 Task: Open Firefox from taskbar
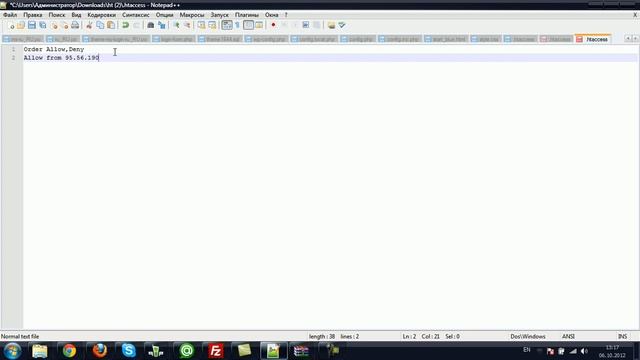tap(99, 351)
